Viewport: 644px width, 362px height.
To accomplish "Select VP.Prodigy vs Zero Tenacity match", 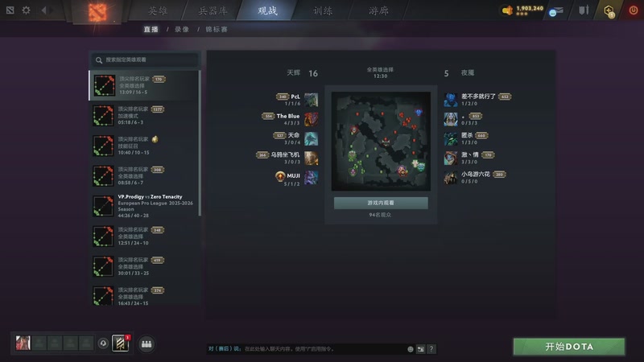I will pyautogui.click(x=144, y=206).
